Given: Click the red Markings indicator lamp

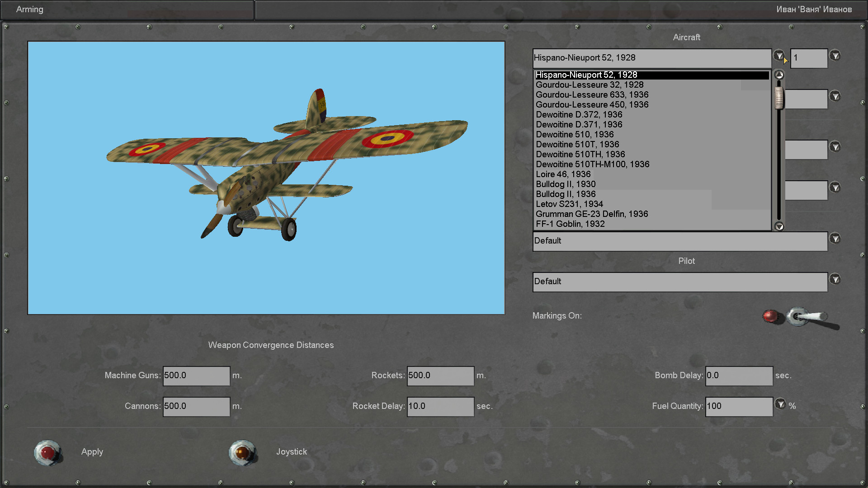Looking at the screenshot, I should tap(771, 316).
